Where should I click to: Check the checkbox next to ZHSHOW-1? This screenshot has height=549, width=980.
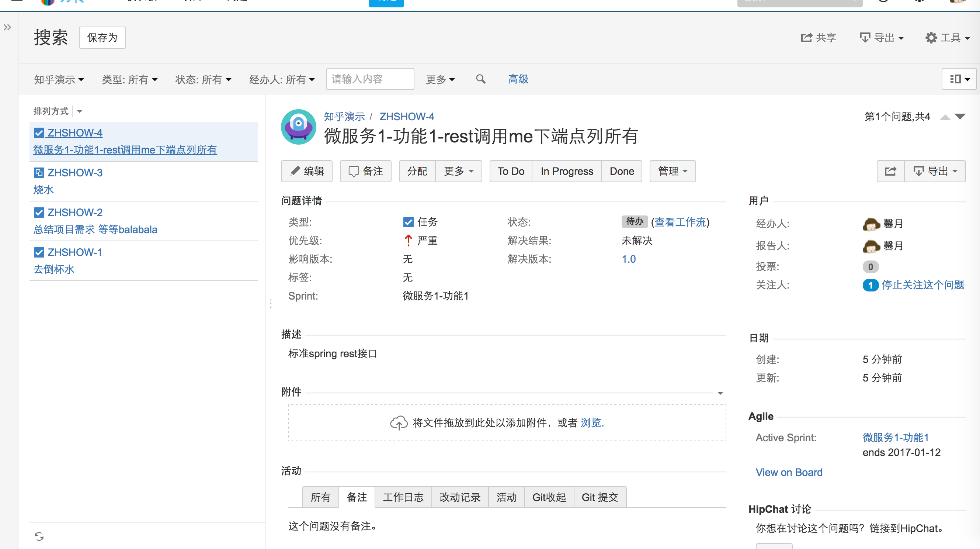[39, 252]
